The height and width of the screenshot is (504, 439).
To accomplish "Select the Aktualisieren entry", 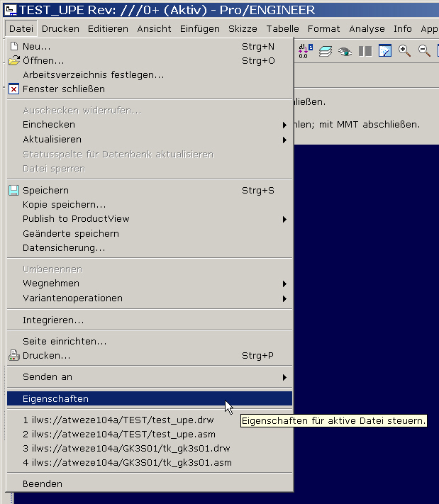I will coord(150,140).
